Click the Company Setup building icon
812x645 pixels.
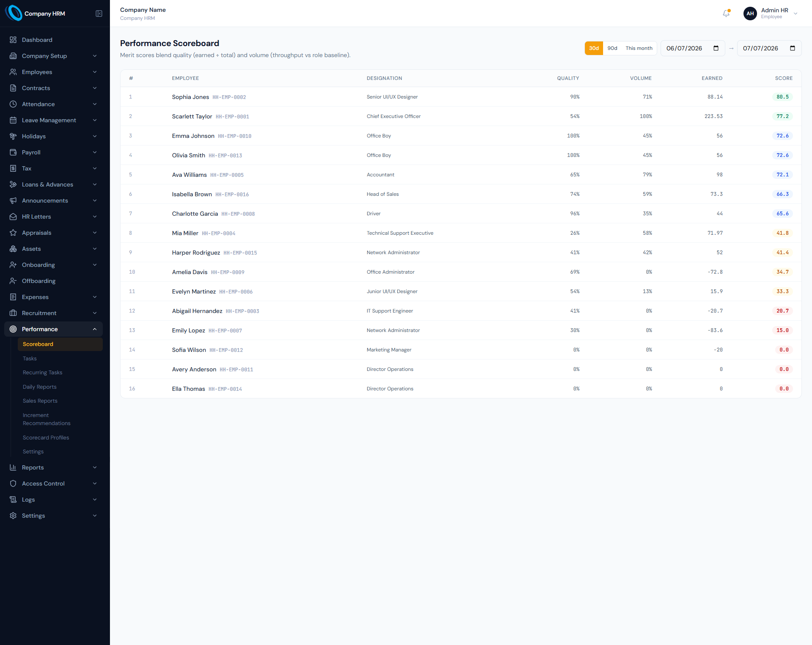coord(13,56)
